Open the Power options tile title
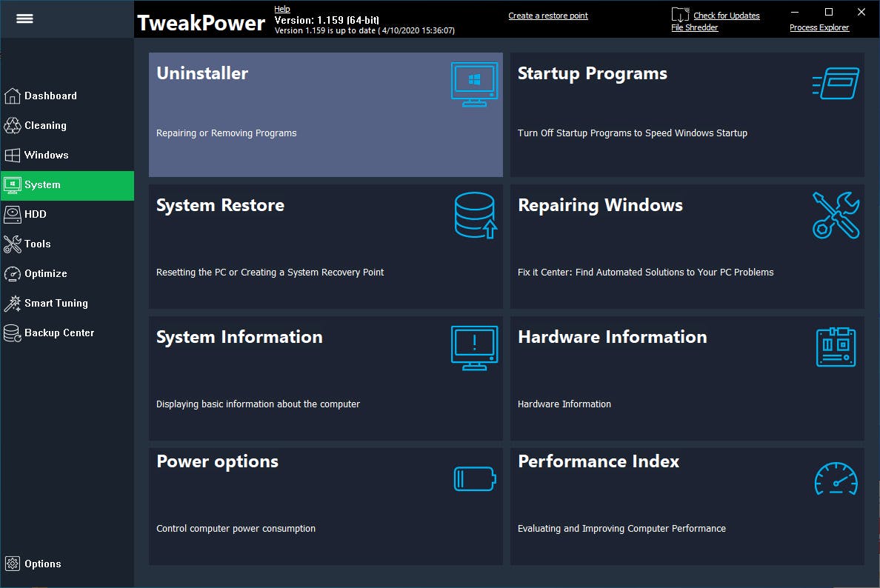The height and width of the screenshot is (588, 880). (x=217, y=462)
